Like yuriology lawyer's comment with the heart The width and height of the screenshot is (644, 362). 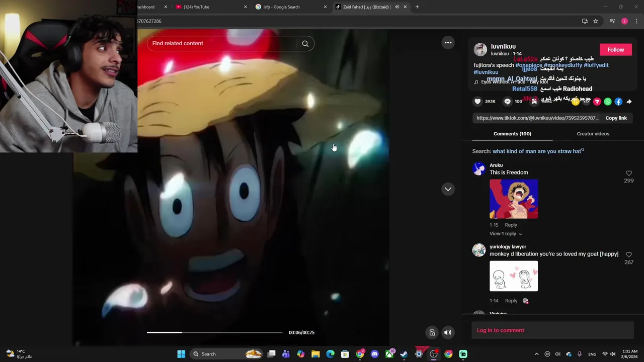(x=628, y=255)
